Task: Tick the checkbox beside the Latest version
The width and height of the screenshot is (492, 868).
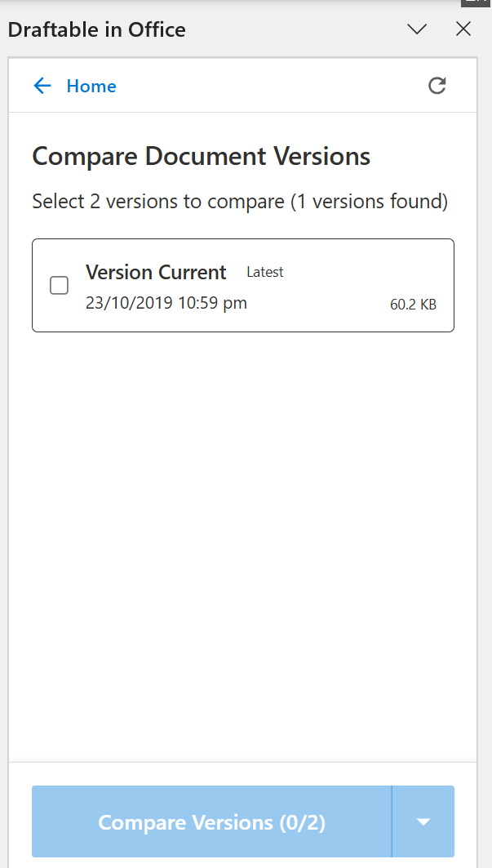Action: coord(59,286)
